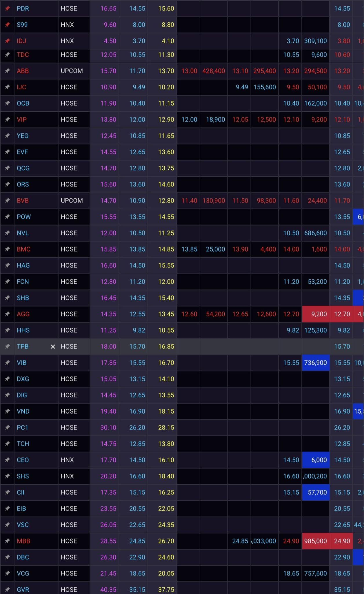Pin the QCG row
Image resolution: width=364 pixels, height=594 pixels.
click(7, 168)
